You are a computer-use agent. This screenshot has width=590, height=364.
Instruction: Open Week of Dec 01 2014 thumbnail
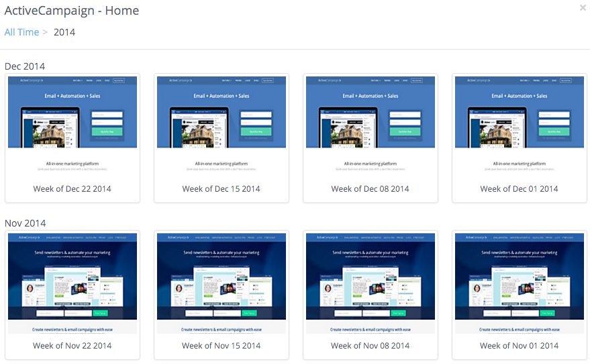pos(520,124)
